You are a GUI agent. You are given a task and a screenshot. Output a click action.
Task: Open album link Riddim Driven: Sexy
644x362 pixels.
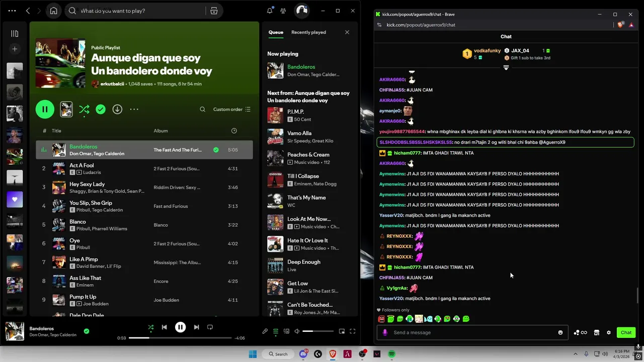pos(177,188)
